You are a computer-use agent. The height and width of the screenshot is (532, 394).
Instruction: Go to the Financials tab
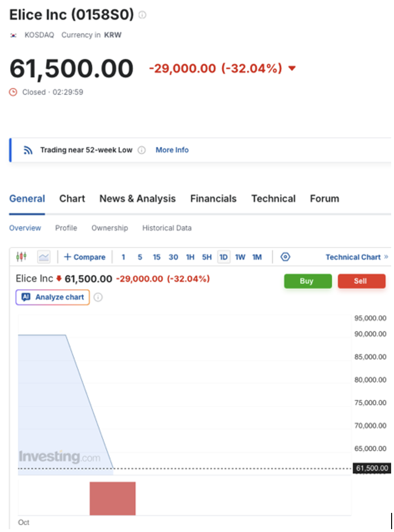(213, 199)
